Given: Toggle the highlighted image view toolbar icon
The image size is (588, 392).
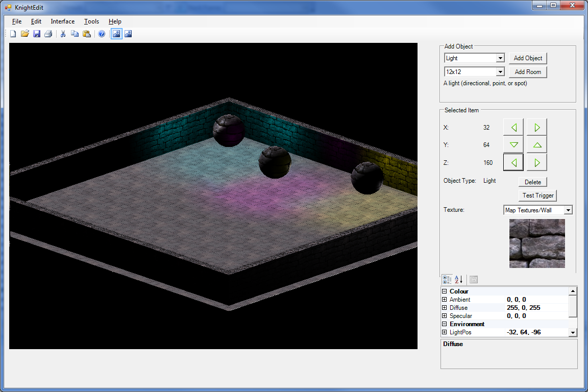Looking at the screenshot, I should pyautogui.click(x=116, y=33).
